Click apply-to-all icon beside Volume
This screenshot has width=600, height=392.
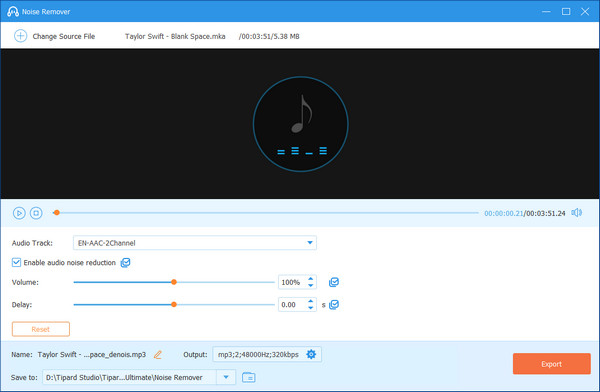pos(334,282)
